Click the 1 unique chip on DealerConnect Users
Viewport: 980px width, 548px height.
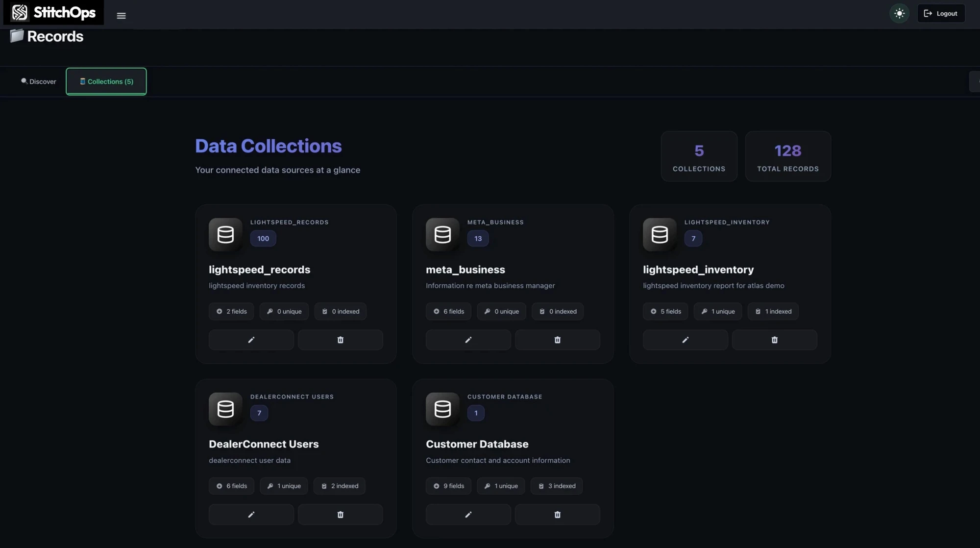(284, 486)
